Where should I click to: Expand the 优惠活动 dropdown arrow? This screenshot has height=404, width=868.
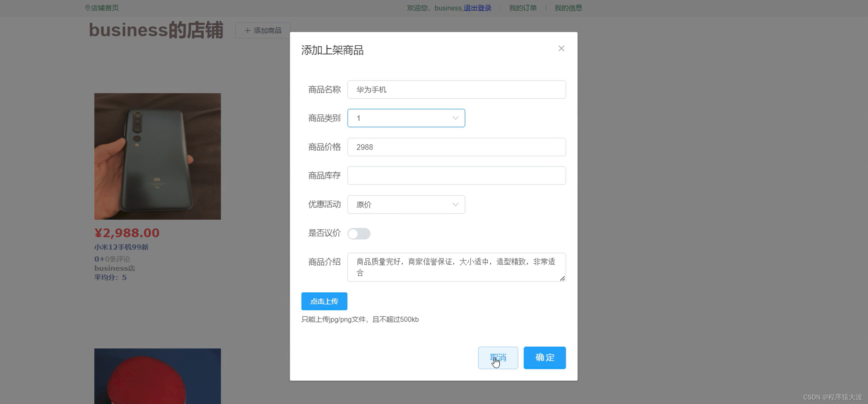click(x=455, y=205)
